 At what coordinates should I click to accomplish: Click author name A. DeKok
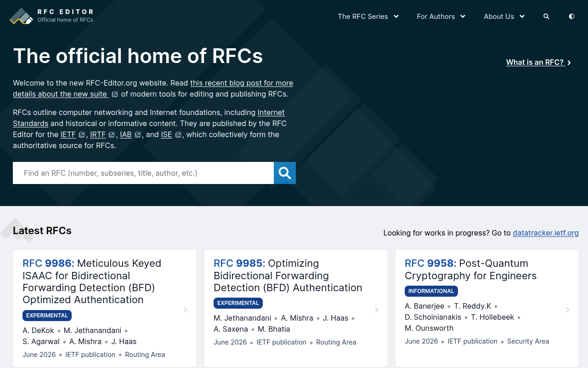38,330
